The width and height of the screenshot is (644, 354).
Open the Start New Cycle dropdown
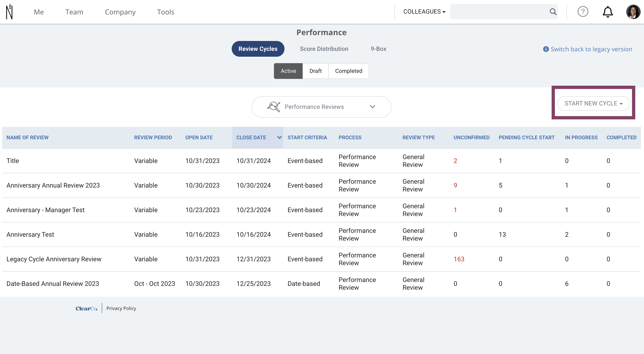pos(593,103)
